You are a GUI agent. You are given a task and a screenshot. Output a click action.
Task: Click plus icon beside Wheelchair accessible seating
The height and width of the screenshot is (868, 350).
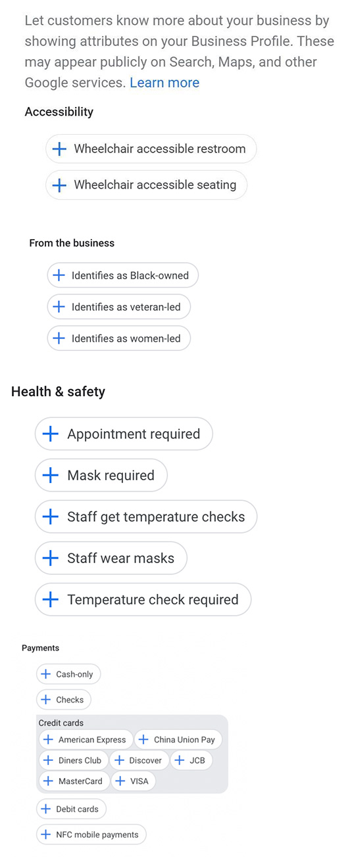[59, 185]
